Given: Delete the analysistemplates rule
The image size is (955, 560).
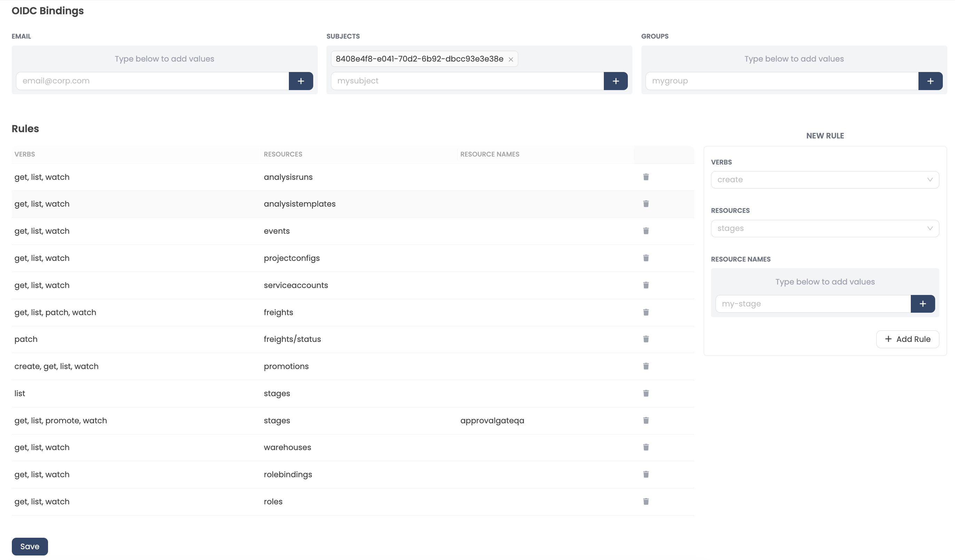Looking at the screenshot, I should pos(646,204).
